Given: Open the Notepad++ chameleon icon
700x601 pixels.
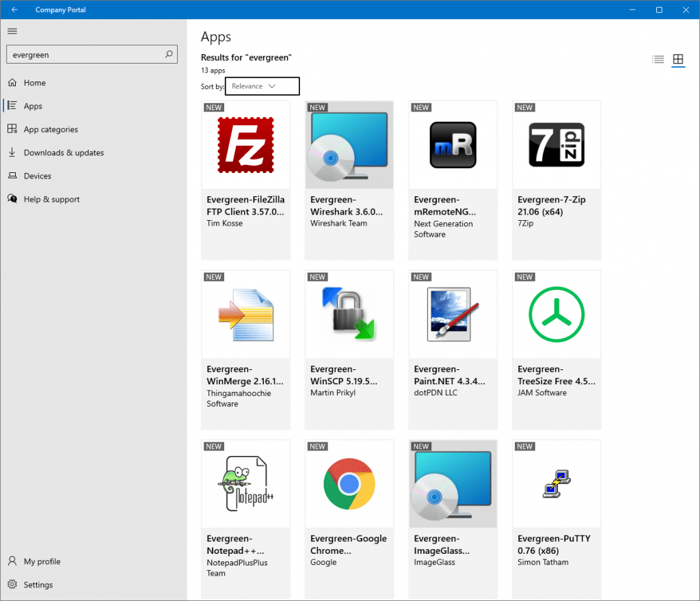Looking at the screenshot, I should 246,483.
